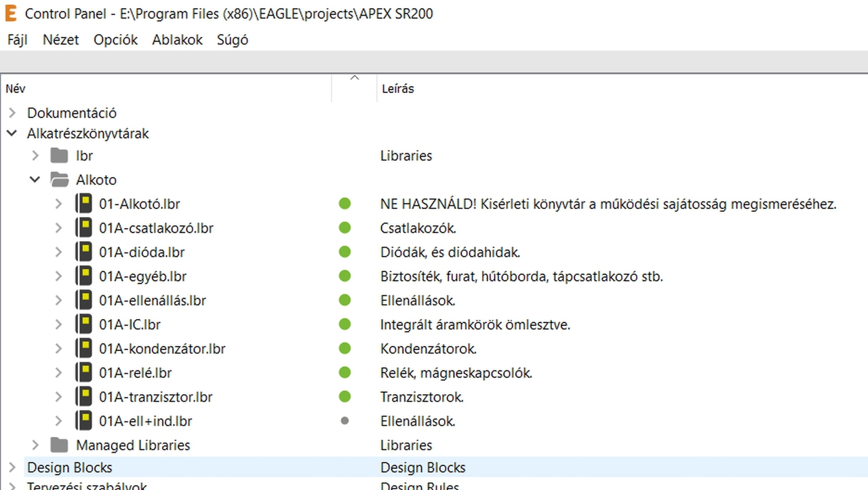Image resolution: width=868 pixels, height=490 pixels.
Task: Expand the Design Blocks tree node
Action: [12, 468]
